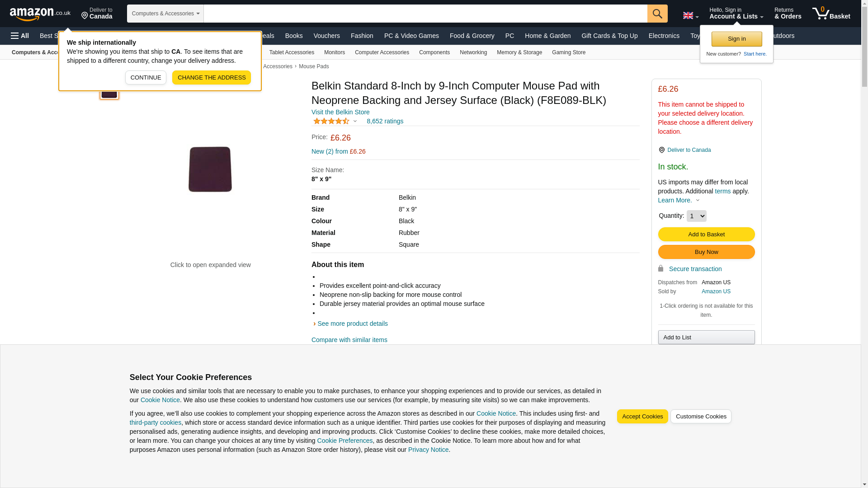The height and width of the screenshot is (488, 868).
Task: Click the Amazon.co.uk logo
Action: (40, 14)
